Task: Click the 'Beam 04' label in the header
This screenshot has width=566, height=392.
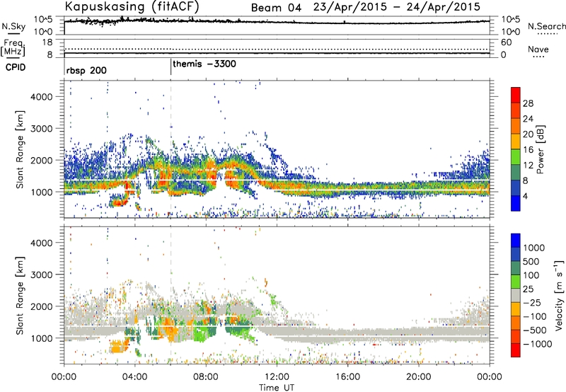Action: (x=276, y=8)
